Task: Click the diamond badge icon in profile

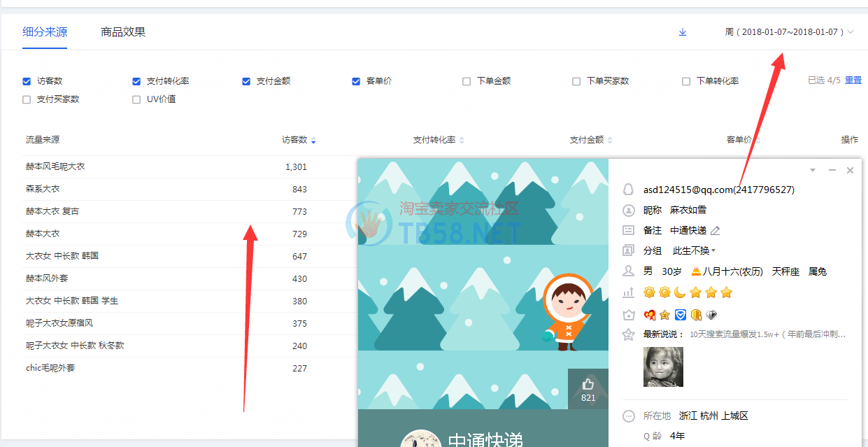Action: click(x=712, y=315)
